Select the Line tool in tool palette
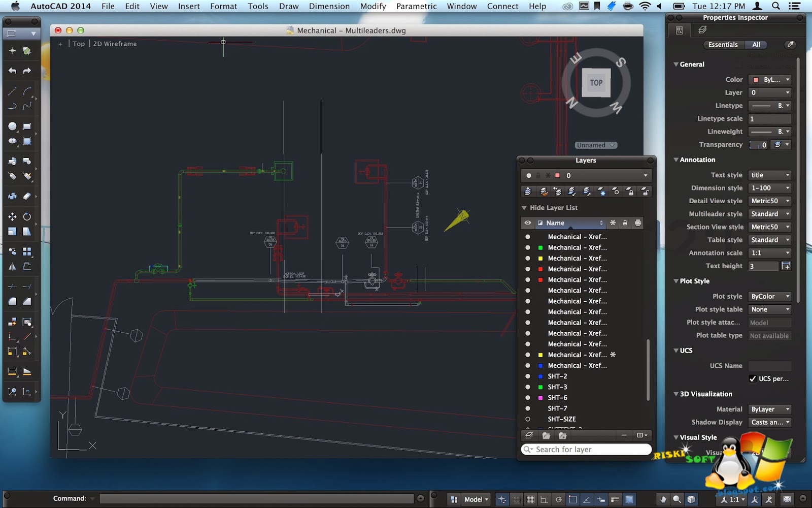812x508 pixels. tap(12, 91)
